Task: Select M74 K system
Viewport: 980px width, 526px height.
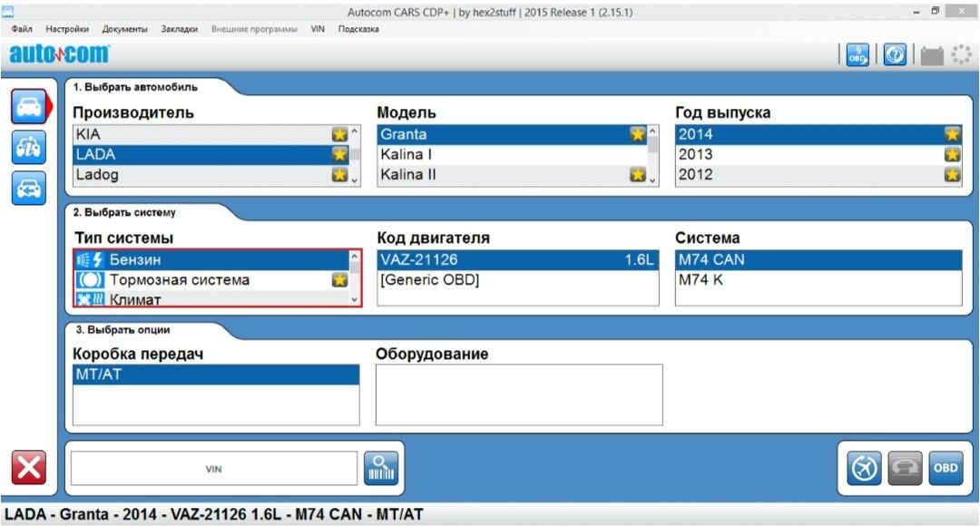Action: tap(818, 280)
